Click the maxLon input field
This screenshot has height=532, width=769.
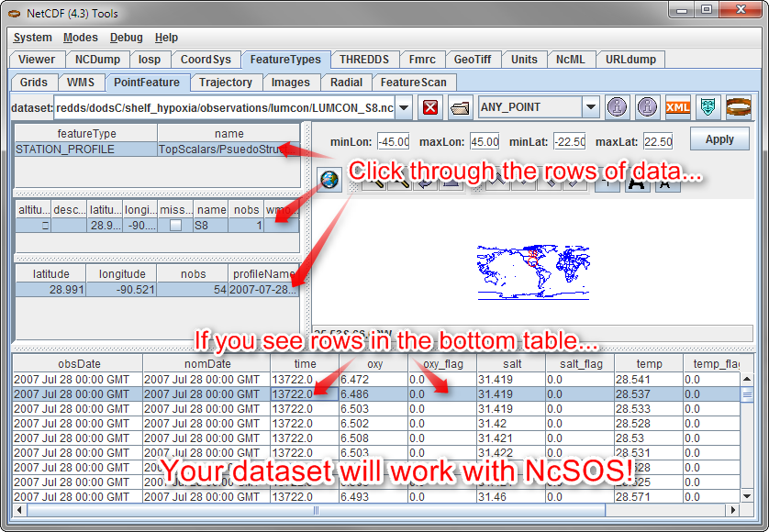(485, 141)
